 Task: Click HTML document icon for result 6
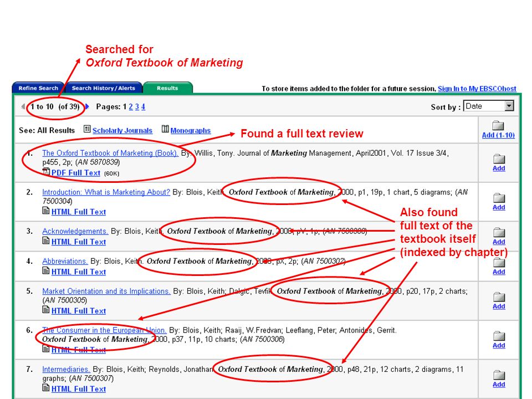(x=46, y=349)
